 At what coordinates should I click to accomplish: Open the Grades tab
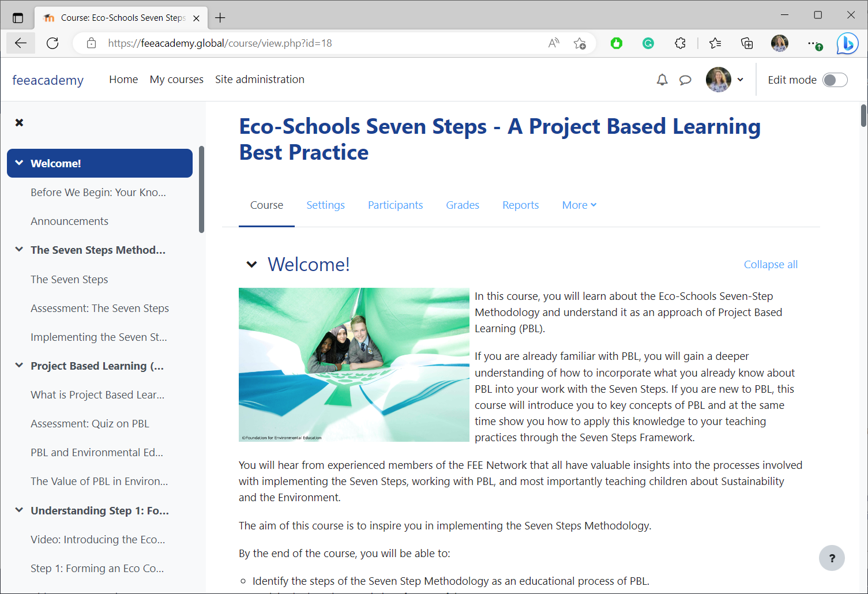pyautogui.click(x=463, y=205)
